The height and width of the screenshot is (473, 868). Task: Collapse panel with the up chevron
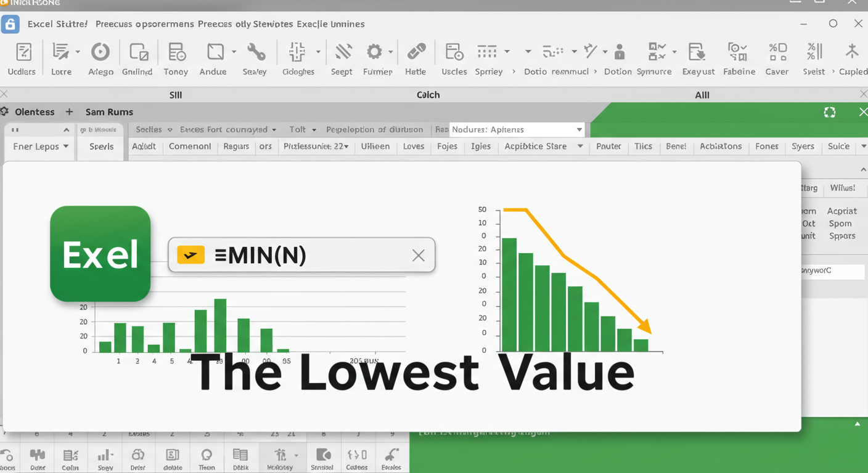(x=862, y=169)
